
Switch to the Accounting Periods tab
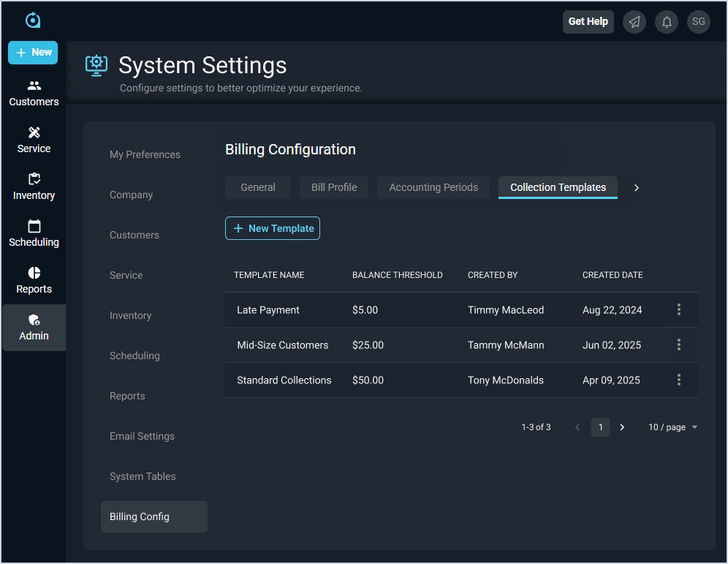click(x=433, y=187)
